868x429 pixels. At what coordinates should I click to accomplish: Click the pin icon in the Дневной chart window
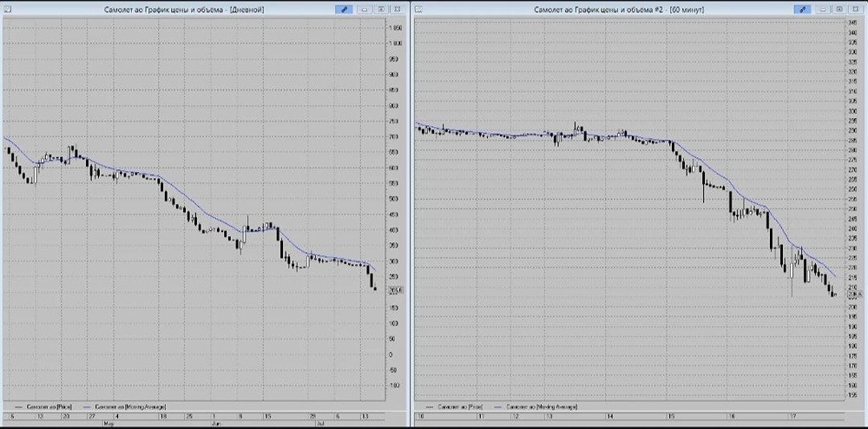tap(344, 10)
